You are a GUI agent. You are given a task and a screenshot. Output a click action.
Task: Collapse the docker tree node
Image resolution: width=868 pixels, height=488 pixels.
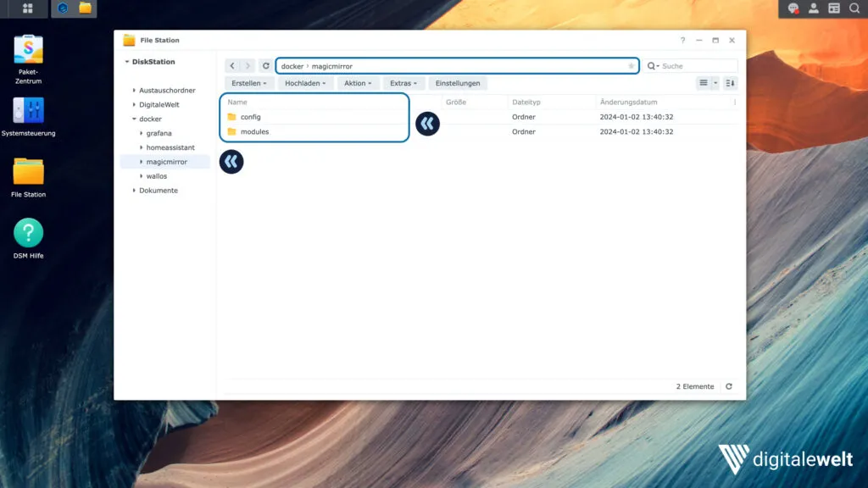[x=134, y=119]
